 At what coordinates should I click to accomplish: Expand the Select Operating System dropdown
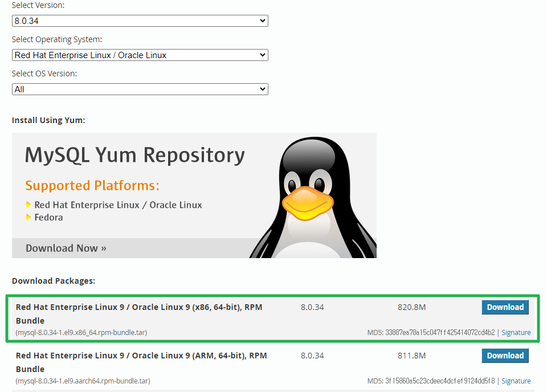pyautogui.click(x=140, y=55)
